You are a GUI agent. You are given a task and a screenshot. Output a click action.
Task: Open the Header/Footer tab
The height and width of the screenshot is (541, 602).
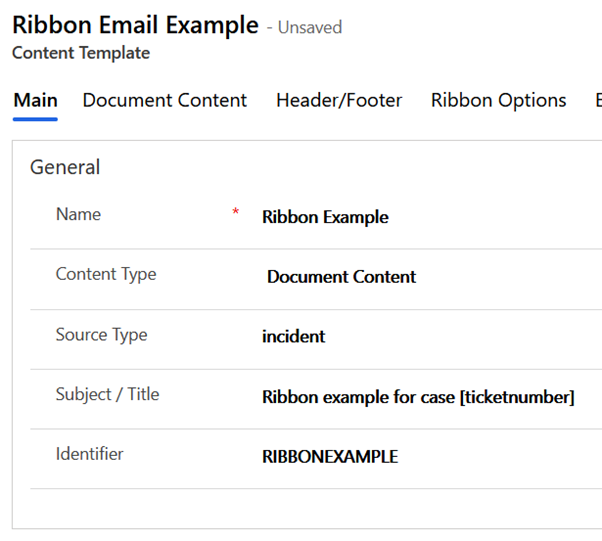click(339, 101)
